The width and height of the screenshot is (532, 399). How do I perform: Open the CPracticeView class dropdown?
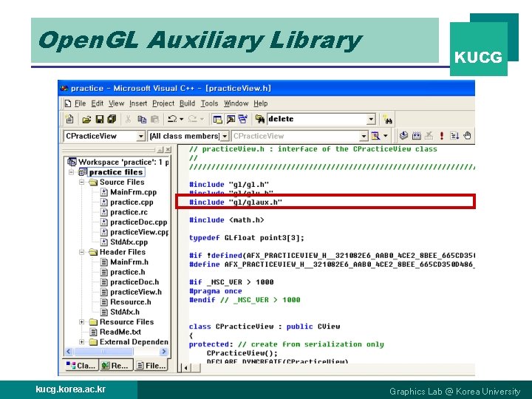(141, 136)
